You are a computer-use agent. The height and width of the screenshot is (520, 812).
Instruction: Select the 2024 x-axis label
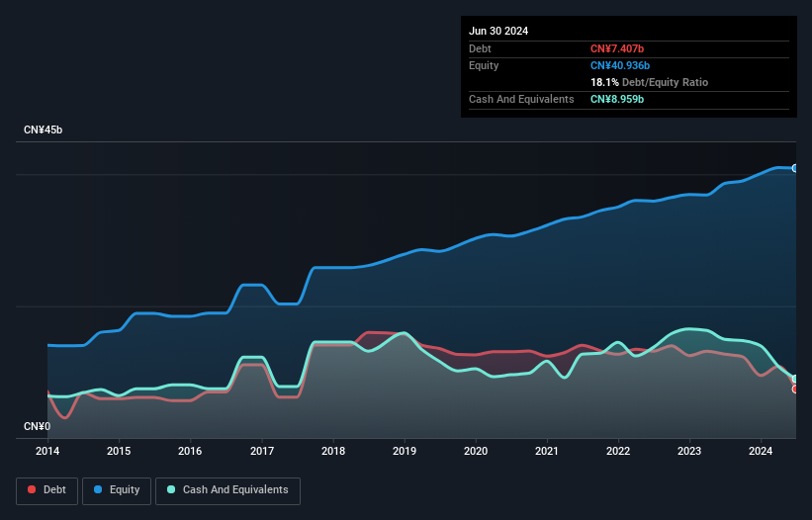(x=761, y=451)
